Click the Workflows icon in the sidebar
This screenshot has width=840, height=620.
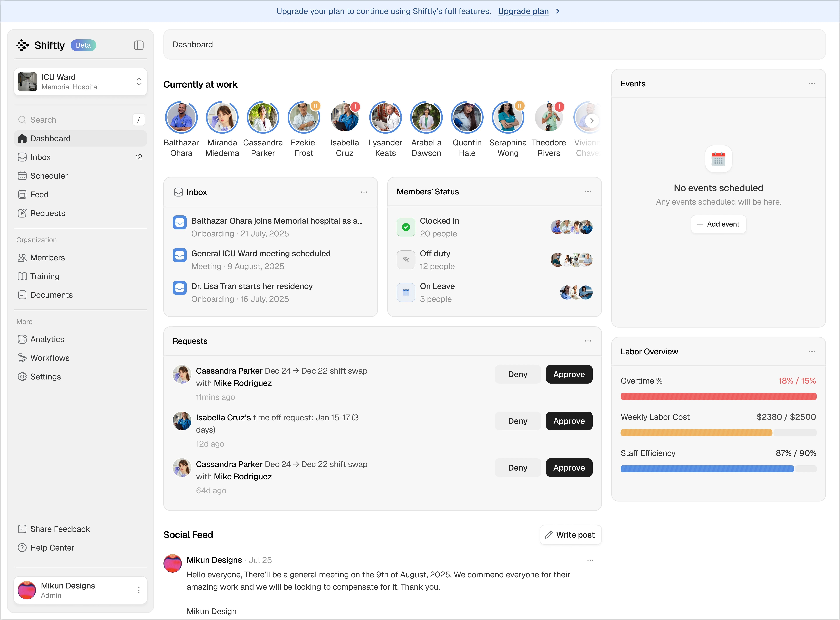tap(22, 358)
